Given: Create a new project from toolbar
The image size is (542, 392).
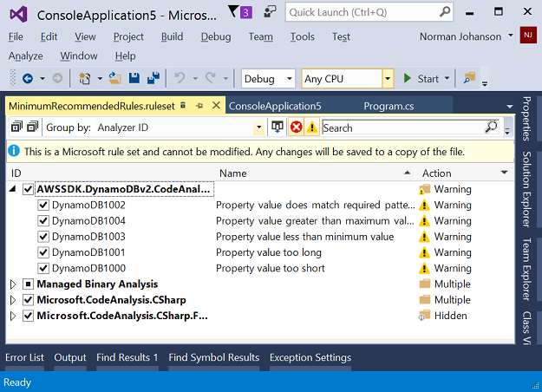Looking at the screenshot, I should coord(85,78).
